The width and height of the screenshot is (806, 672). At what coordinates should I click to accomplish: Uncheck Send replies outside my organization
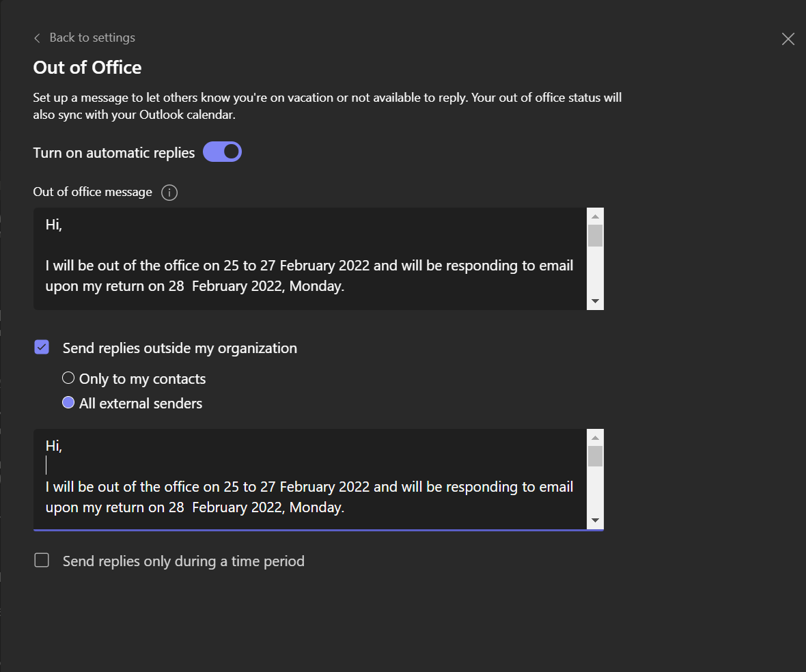(x=42, y=348)
